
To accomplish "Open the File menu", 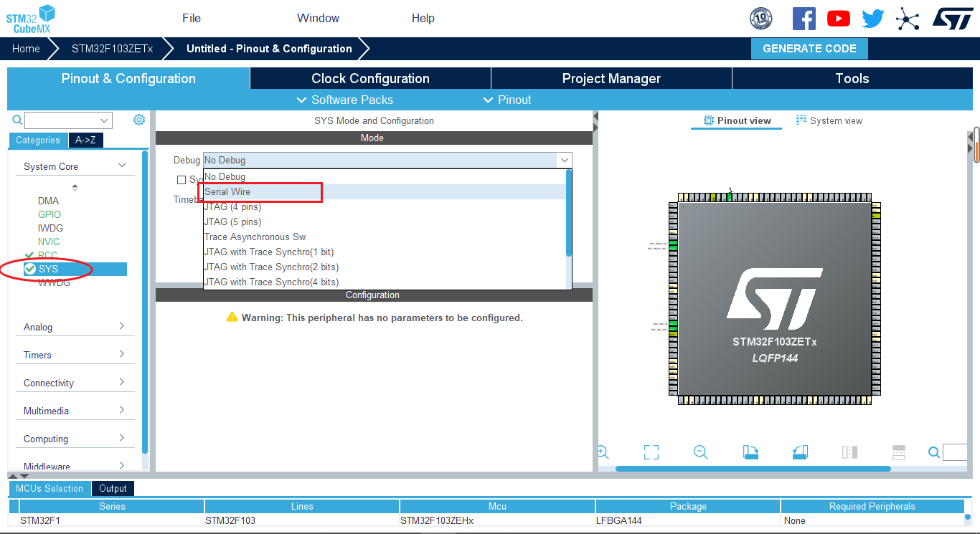I will [192, 18].
